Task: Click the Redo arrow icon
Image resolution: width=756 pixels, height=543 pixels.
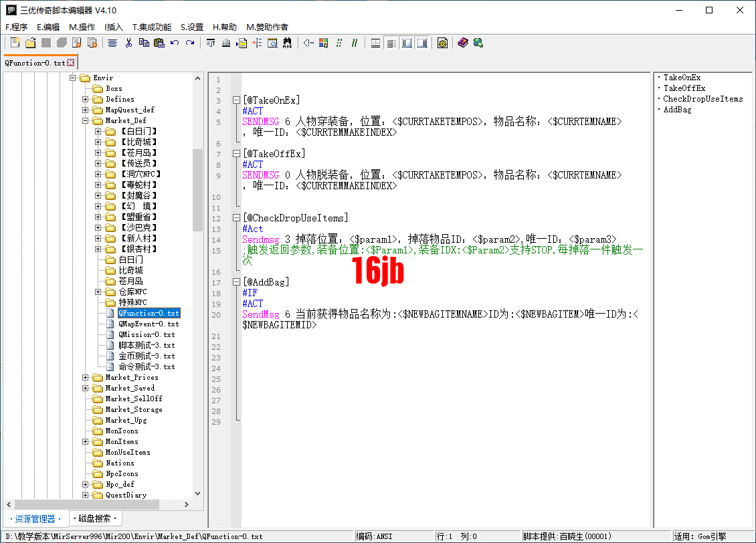Action: click(190, 43)
